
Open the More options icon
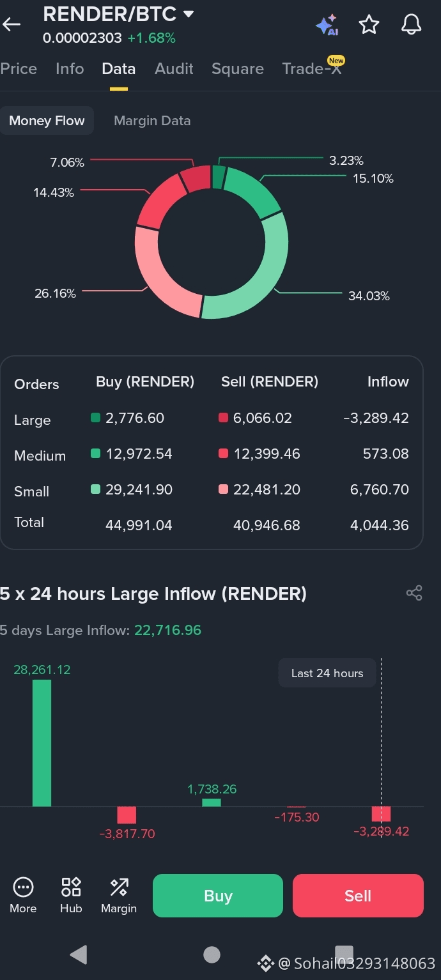23,894
